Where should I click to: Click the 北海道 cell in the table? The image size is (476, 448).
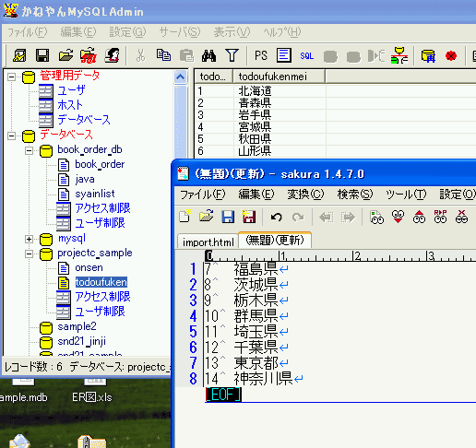255,91
